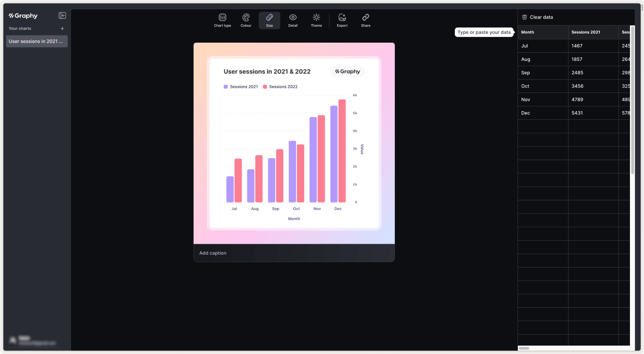The height and width of the screenshot is (354, 644).
Task: Select the Size tool
Action: coord(269,20)
